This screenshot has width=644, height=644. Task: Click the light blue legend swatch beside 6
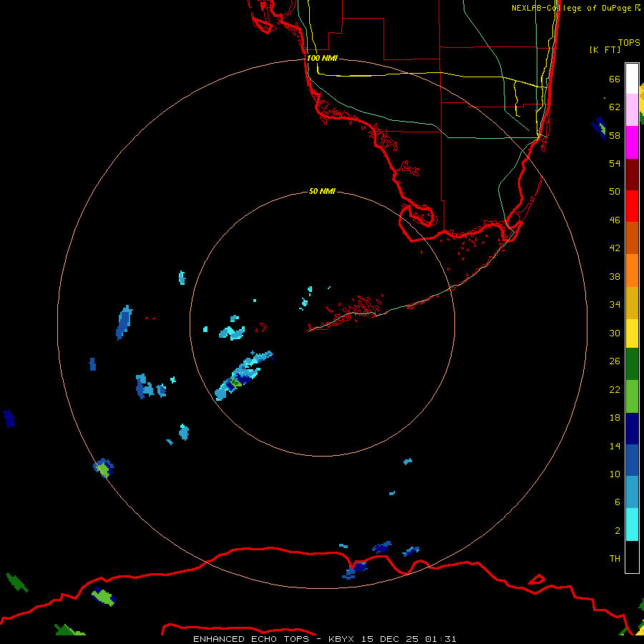[632, 492]
